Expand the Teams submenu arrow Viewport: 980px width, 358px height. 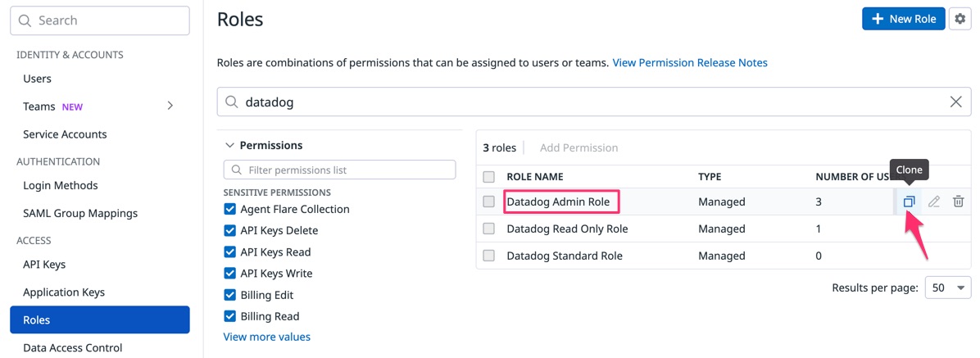(170, 106)
